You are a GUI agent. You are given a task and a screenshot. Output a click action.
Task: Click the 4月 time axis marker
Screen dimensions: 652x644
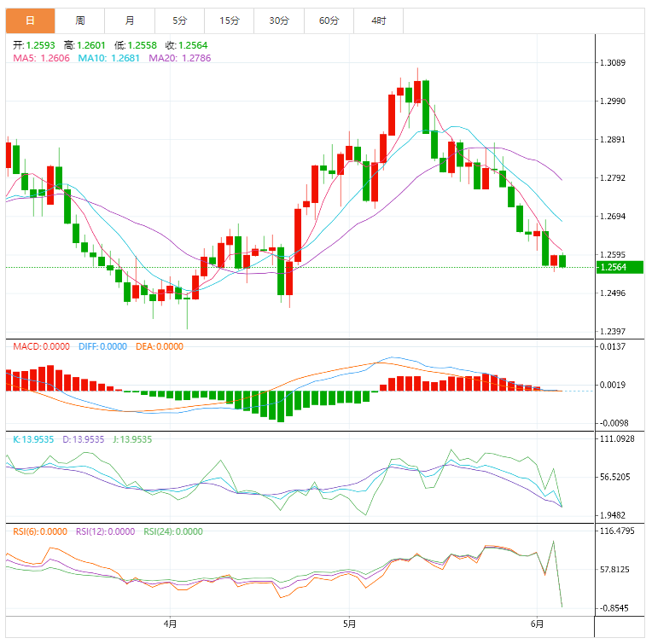pos(170,624)
